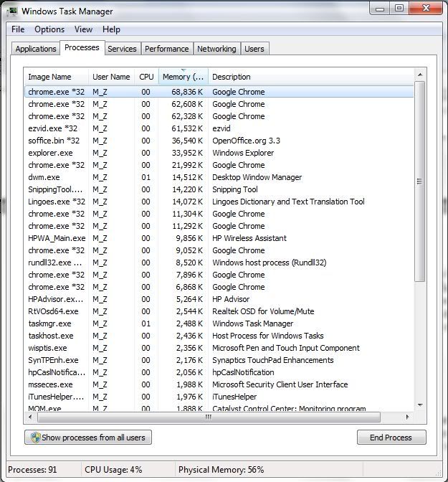Viewport: 448px width, 482px height.
Task: Select the iTunesHelper process row
Action: coord(219,397)
